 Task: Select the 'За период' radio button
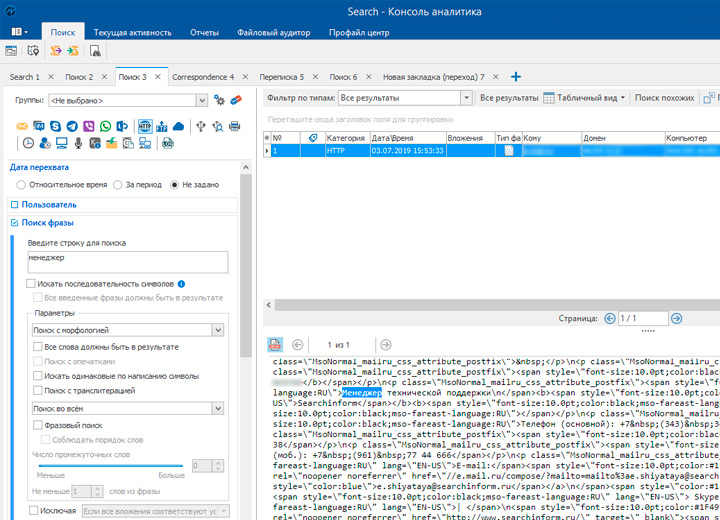click(x=118, y=185)
